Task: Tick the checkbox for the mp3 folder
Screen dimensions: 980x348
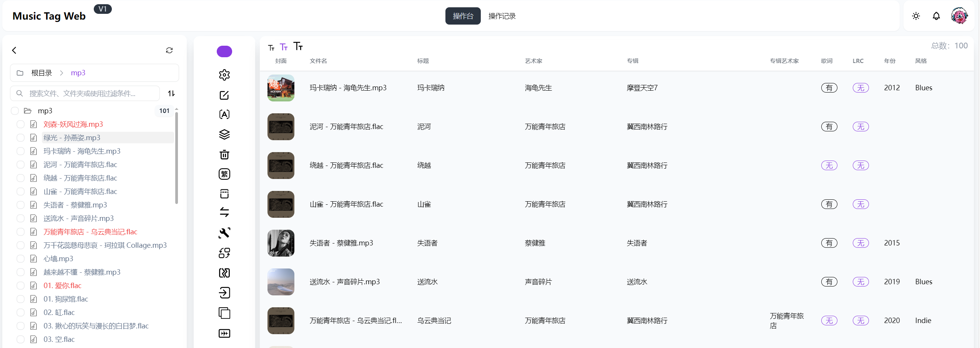Action: (x=15, y=111)
